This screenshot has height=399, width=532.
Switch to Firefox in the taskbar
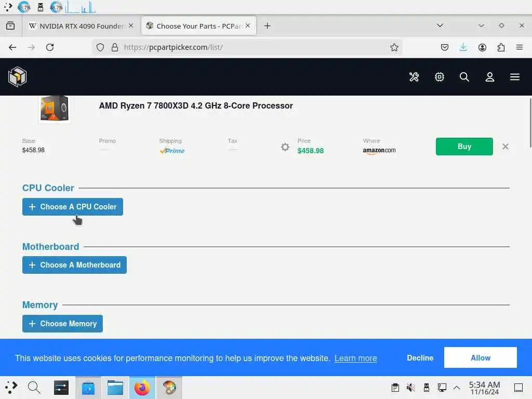point(142,388)
